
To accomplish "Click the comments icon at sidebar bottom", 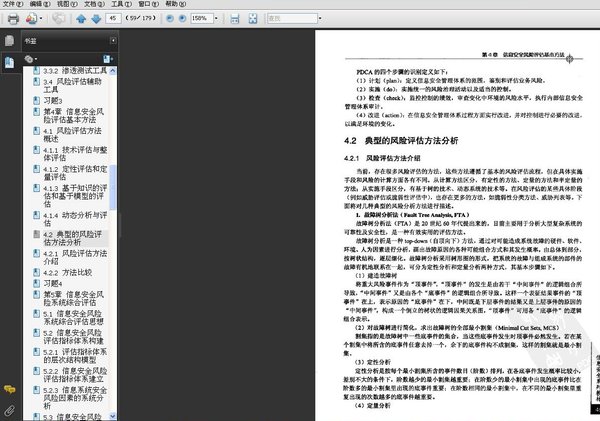I will (x=9, y=390).
